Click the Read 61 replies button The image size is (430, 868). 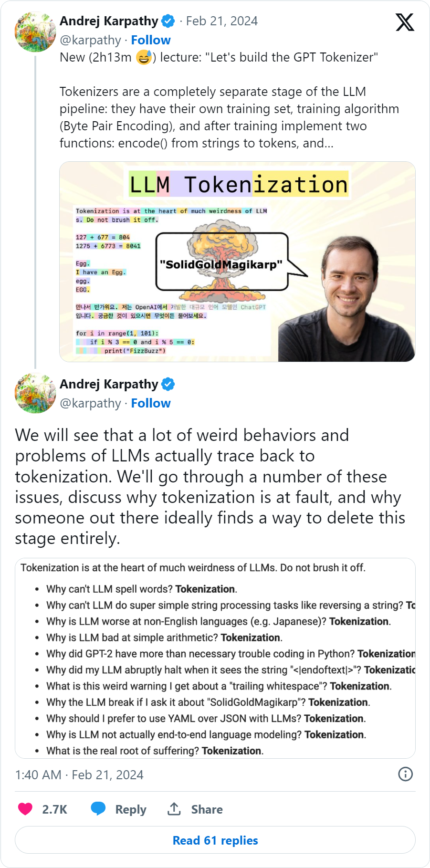pyautogui.click(x=215, y=840)
